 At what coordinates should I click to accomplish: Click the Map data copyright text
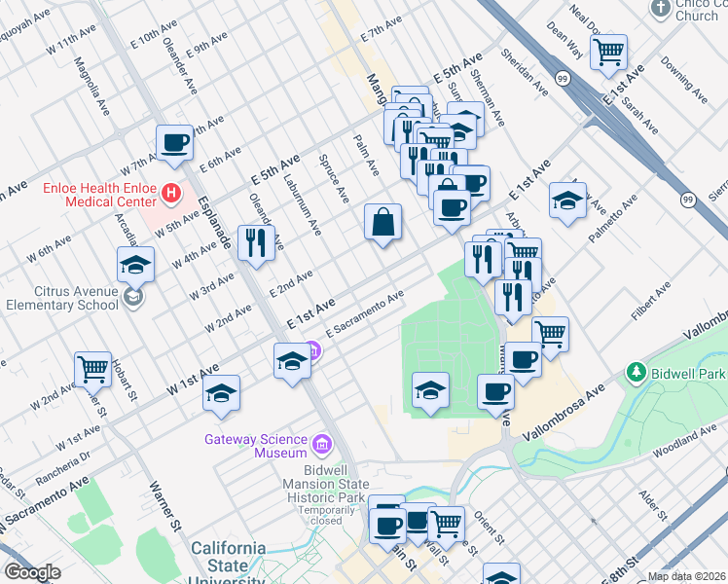(x=687, y=576)
